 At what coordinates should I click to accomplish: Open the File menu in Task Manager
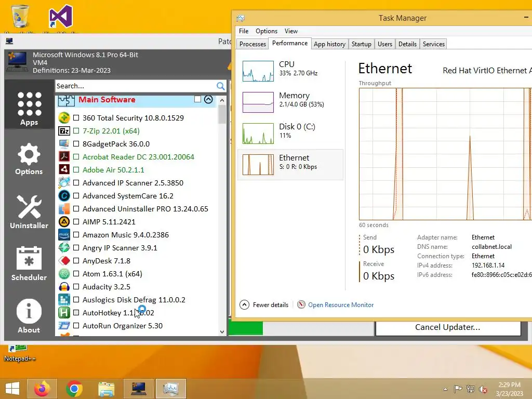tap(244, 31)
